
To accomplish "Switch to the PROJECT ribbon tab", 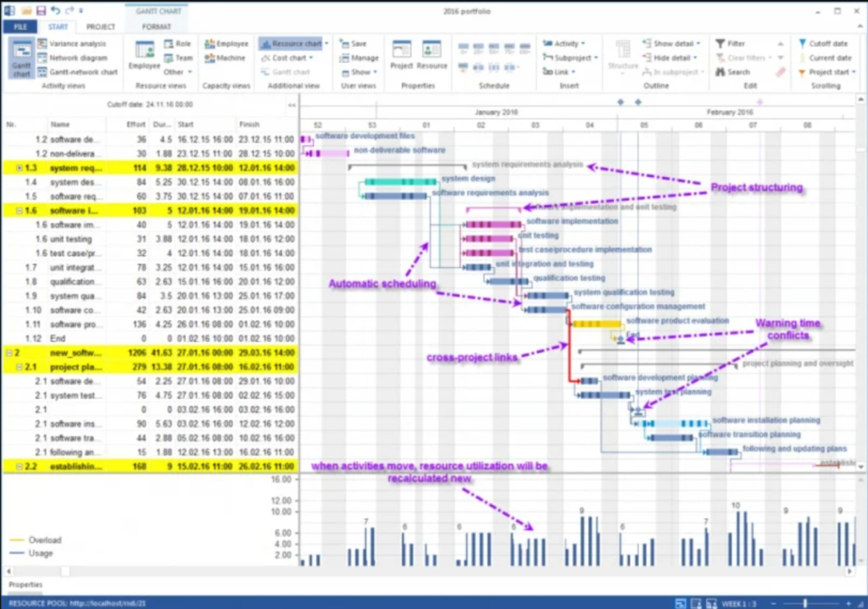I will (x=101, y=26).
